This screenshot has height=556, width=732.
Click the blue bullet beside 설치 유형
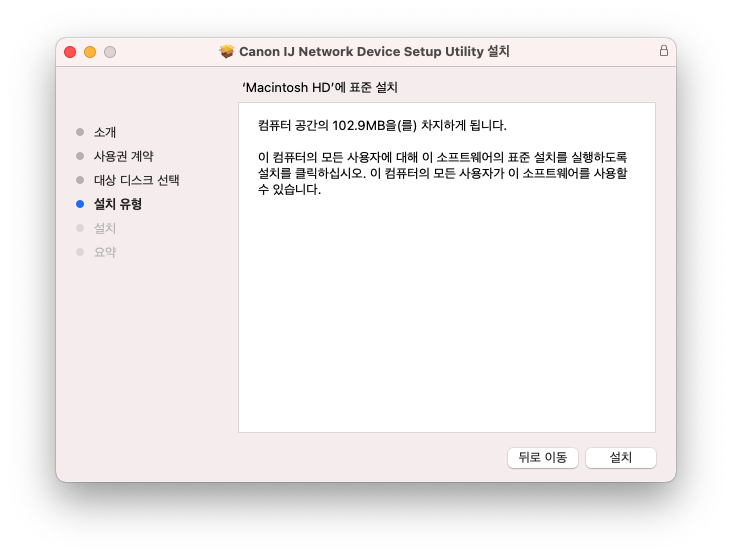(x=80, y=204)
